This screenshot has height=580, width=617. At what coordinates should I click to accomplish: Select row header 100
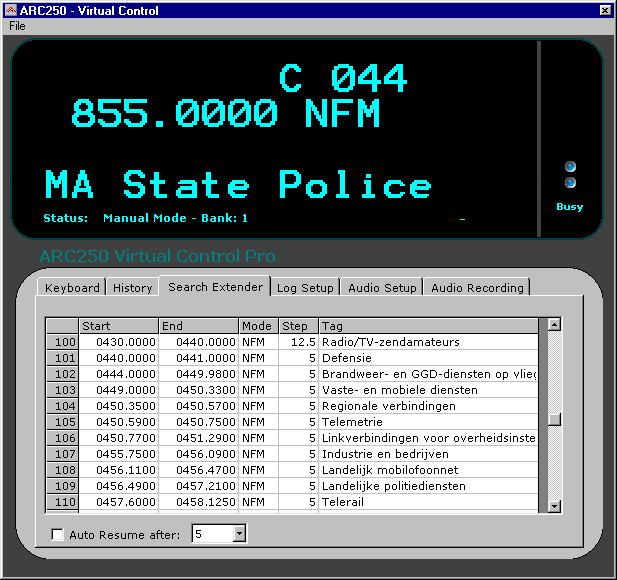[63, 342]
